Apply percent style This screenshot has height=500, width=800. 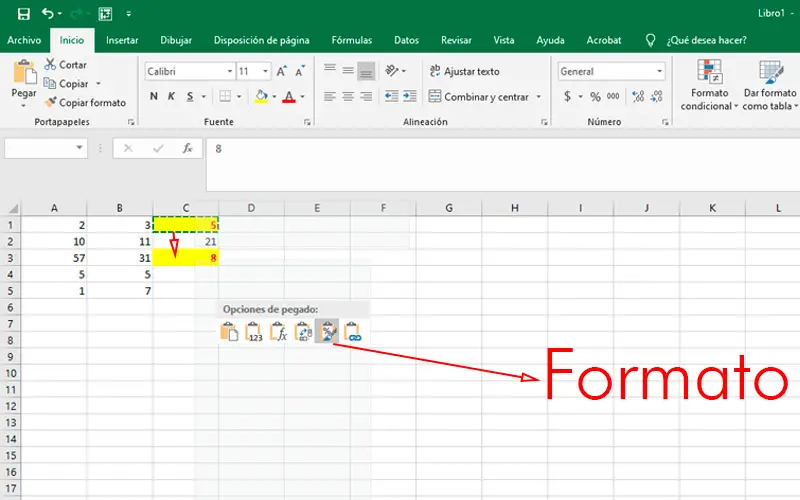pyautogui.click(x=595, y=96)
